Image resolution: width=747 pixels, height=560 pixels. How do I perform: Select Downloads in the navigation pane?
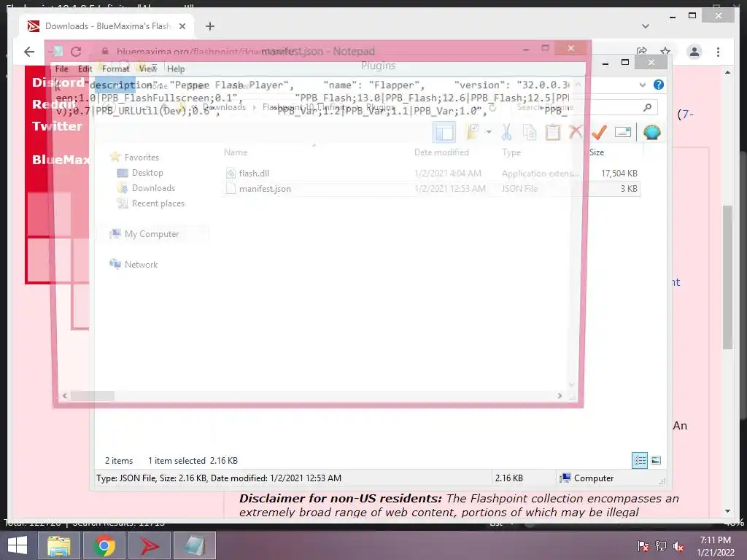(153, 187)
